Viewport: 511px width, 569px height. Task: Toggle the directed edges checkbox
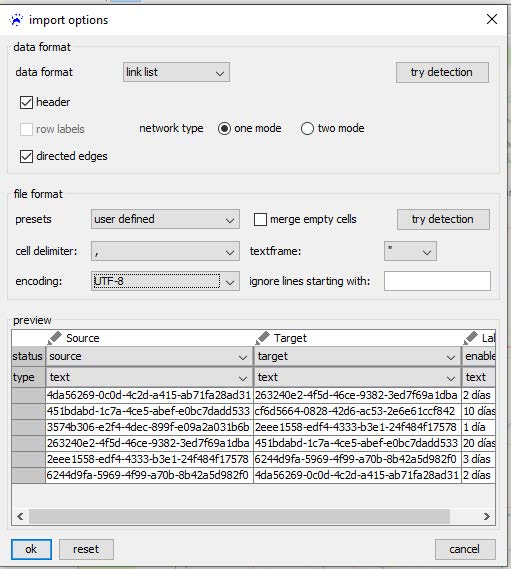coord(26,156)
